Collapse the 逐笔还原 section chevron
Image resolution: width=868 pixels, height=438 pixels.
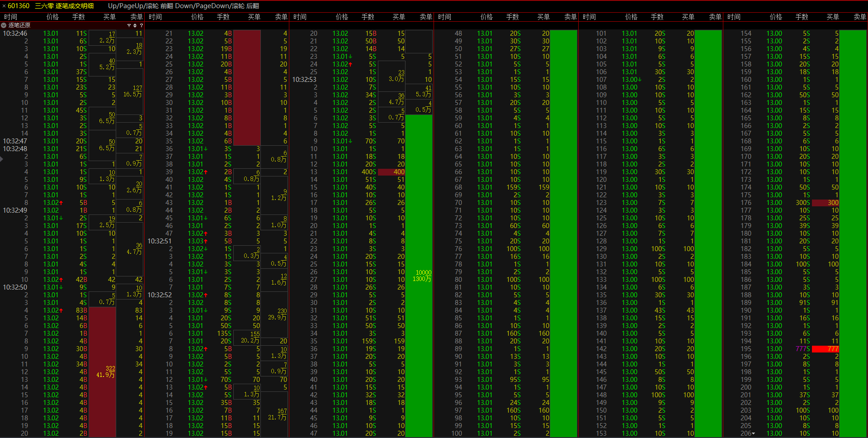coord(4,25)
